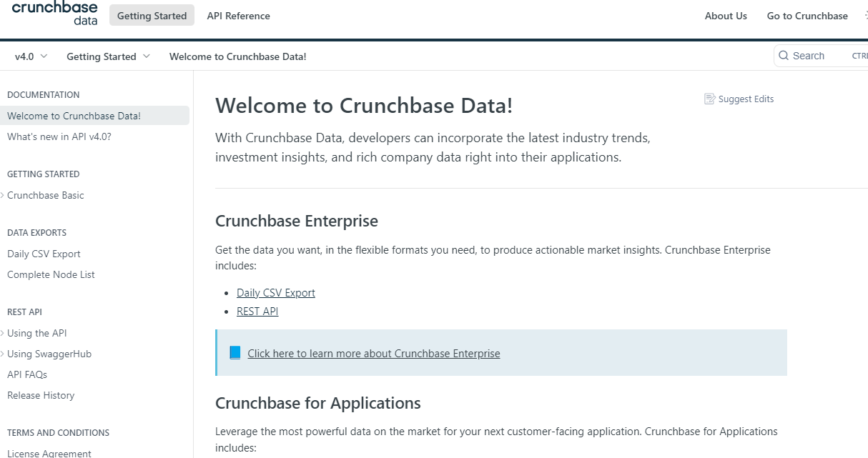Click the Crunchbase Data logo

54,13
